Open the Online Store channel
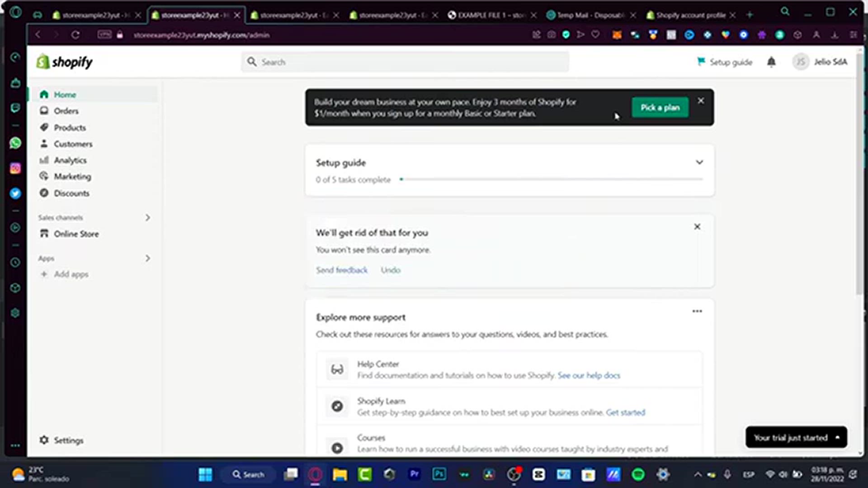 coord(76,234)
